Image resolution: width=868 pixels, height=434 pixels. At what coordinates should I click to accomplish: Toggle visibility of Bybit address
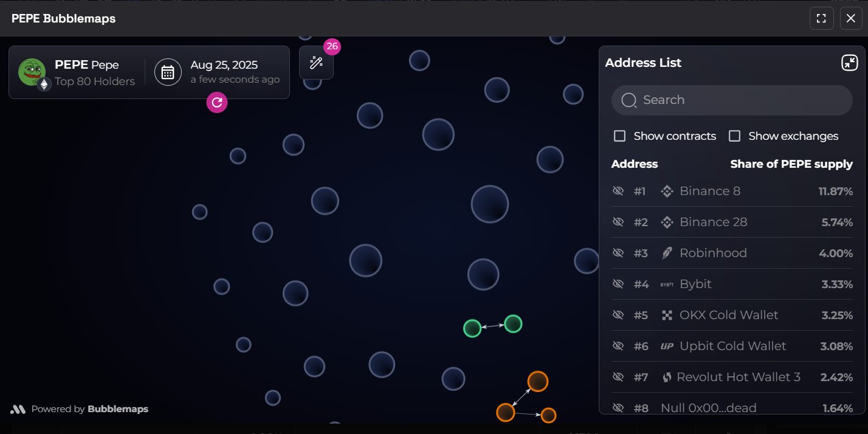[618, 284]
